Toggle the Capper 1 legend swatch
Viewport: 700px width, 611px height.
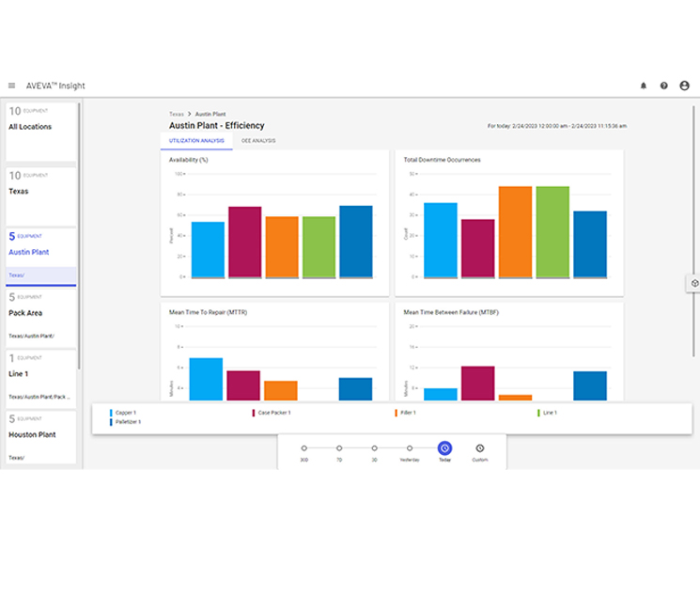(111, 413)
